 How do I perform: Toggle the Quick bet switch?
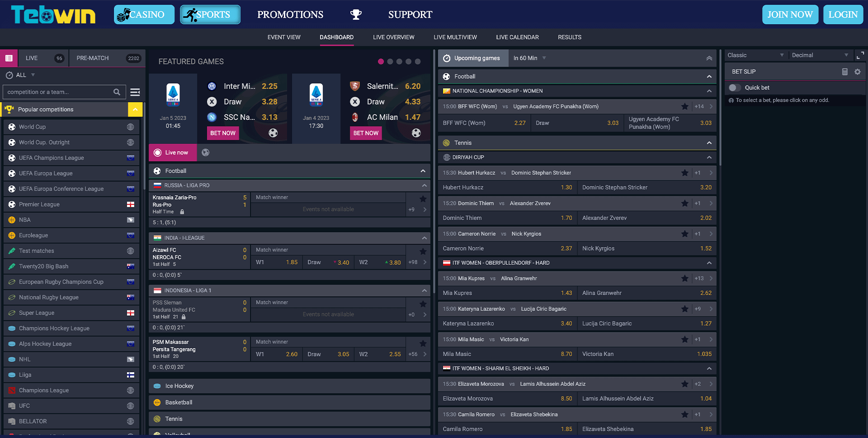tap(735, 88)
